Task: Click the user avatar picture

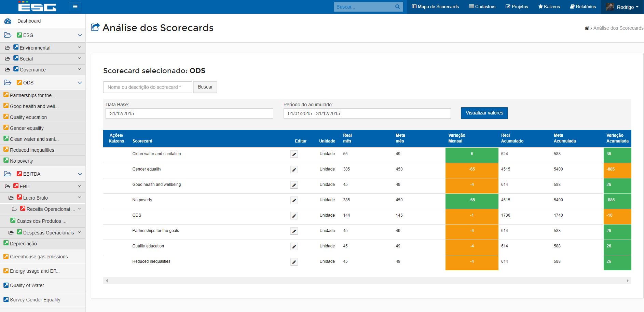Action: [x=610, y=6]
